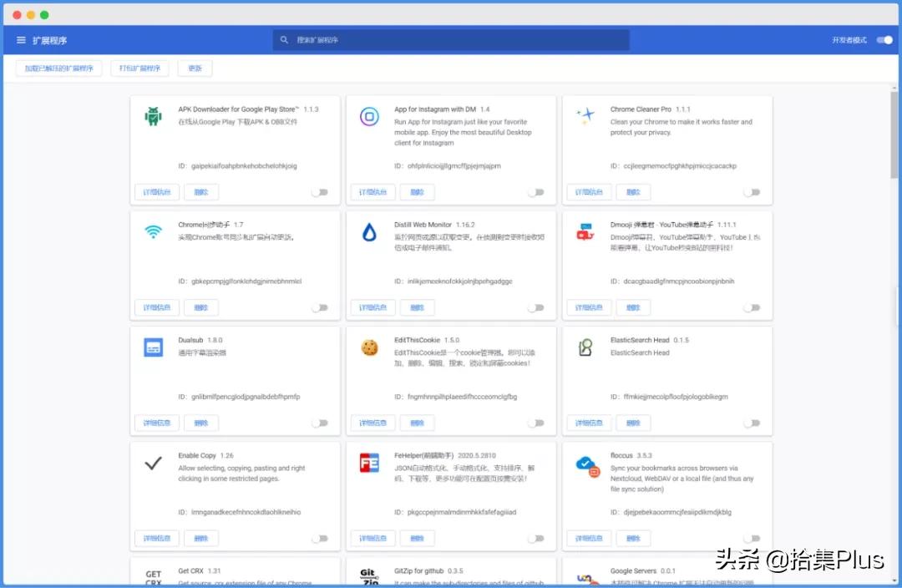Enable the ElasticSearch Head toggle
The width and height of the screenshot is (902, 588).
752,423
